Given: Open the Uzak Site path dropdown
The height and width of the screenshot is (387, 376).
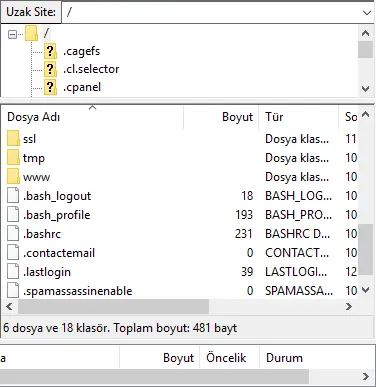Looking at the screenshot, I should tap(367, 13).
